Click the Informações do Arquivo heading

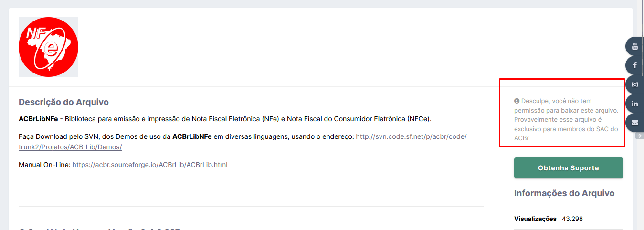tap(564, 193)
